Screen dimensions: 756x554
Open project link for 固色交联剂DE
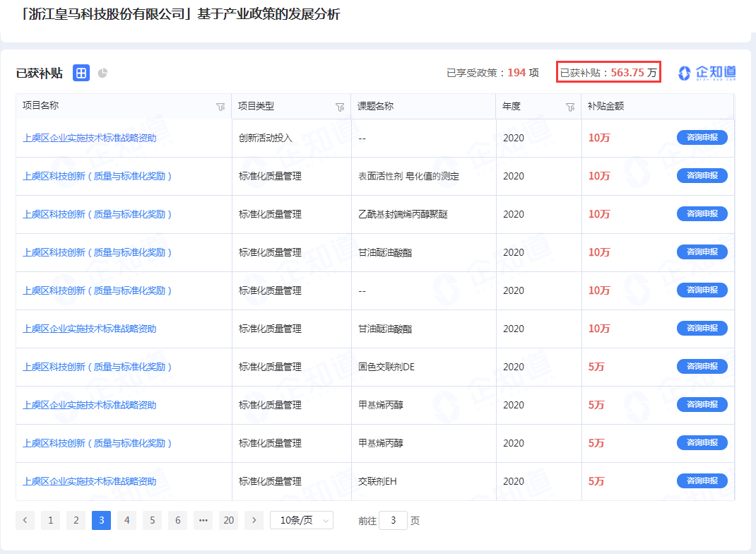(x=98, y=367)
